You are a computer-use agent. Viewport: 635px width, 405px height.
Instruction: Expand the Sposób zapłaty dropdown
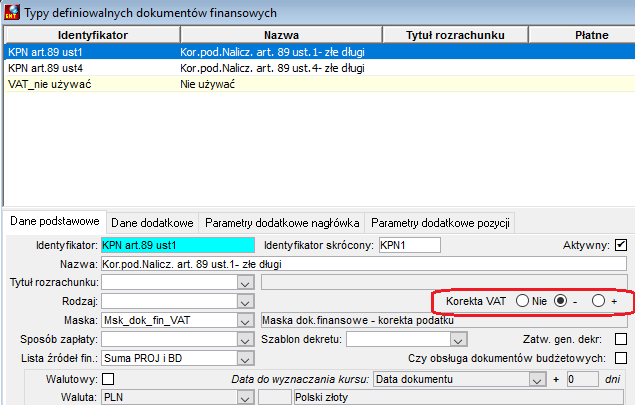click(245, 339)
